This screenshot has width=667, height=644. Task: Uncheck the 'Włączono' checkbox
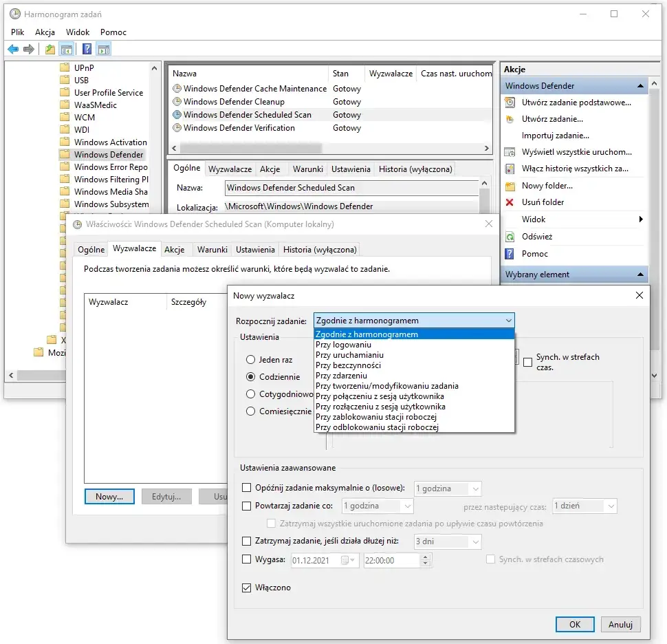pos(247,588)
